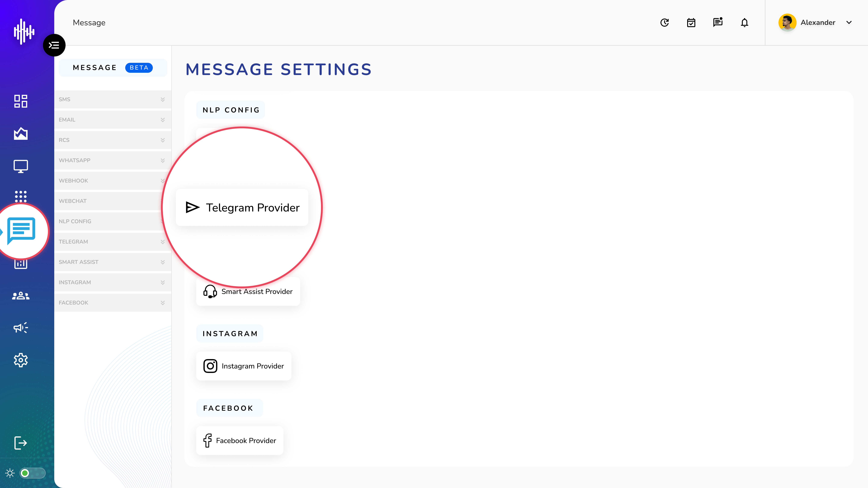
Task: Expand the FACEBOOK section chevron
Action: pos(163,303)
